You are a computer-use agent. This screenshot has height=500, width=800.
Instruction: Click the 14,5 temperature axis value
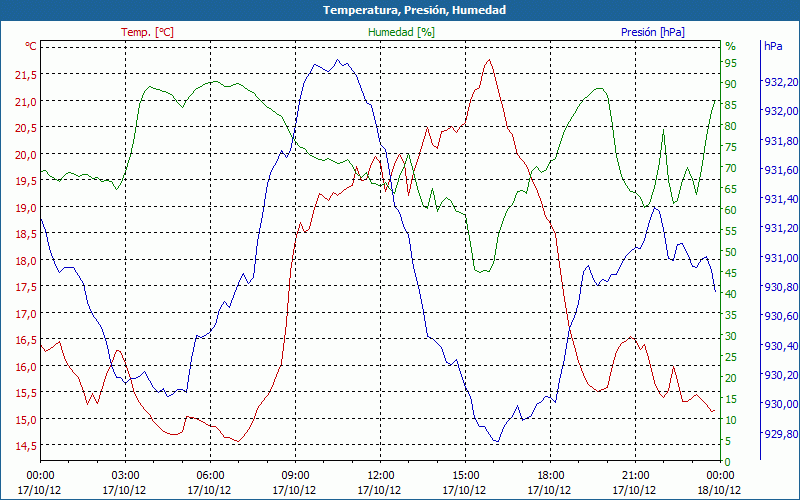pos(26,446)
